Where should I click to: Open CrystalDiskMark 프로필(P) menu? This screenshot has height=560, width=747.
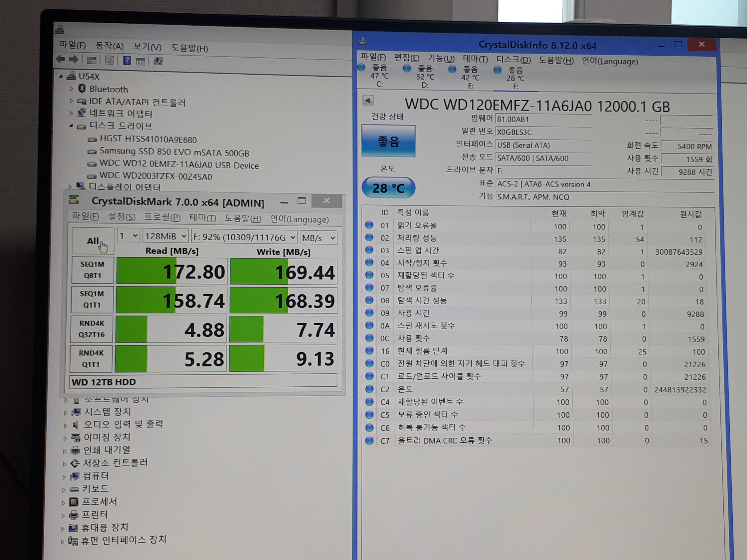click(x=162, y=217)
